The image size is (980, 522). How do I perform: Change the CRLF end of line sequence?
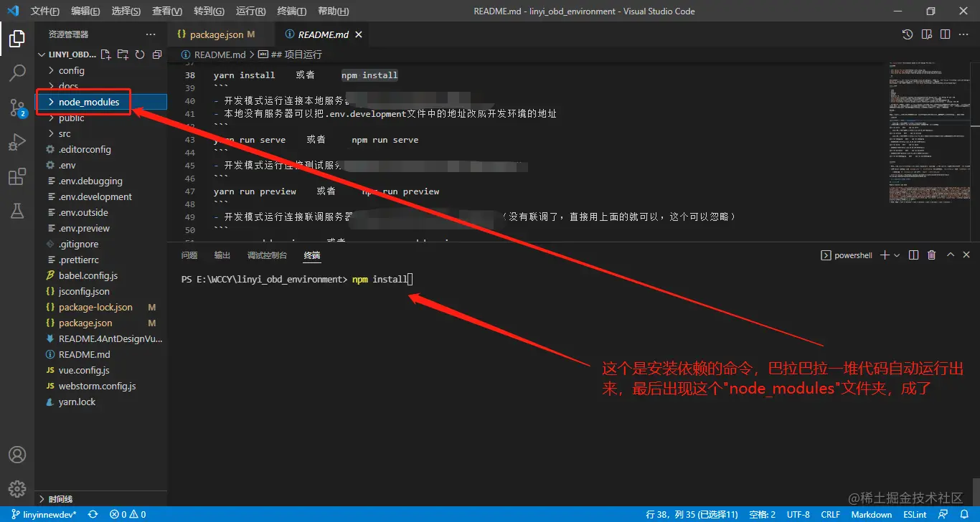coord(830,515)
